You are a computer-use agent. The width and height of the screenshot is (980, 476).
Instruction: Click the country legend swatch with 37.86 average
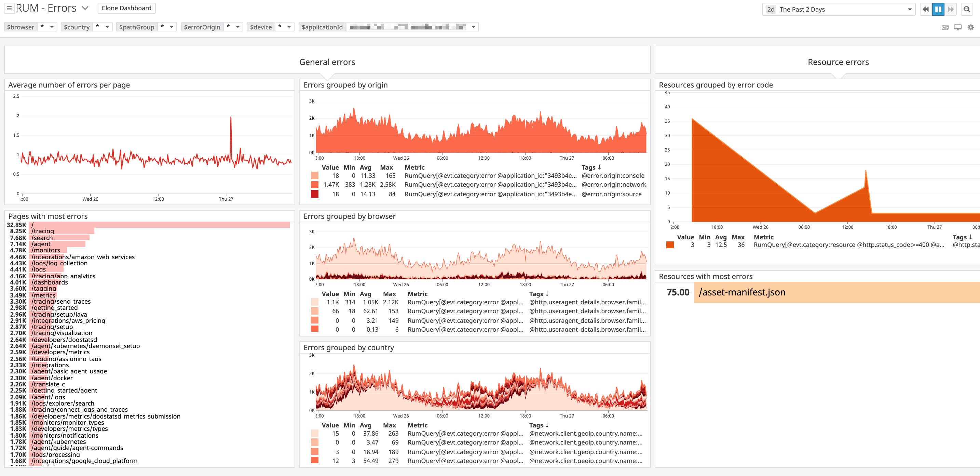pyautogui.click(x=315, y=434)
